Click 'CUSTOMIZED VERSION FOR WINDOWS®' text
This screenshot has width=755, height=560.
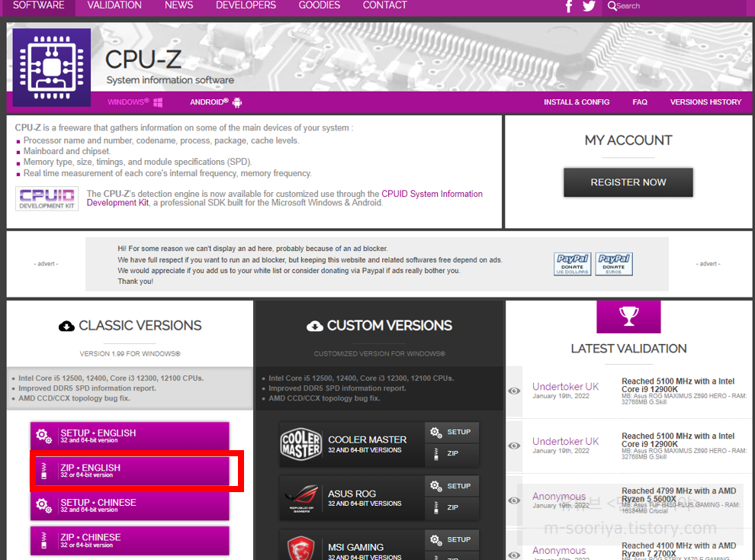[380, 354]
